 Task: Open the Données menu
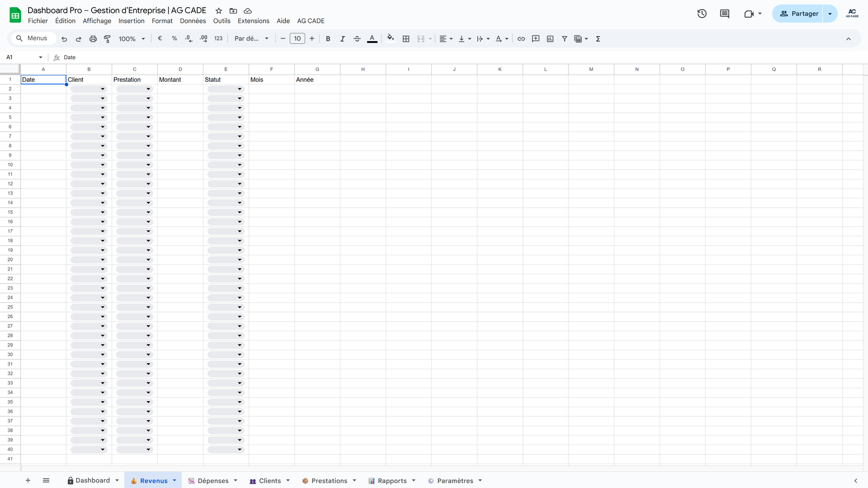[x=193, y=21]
